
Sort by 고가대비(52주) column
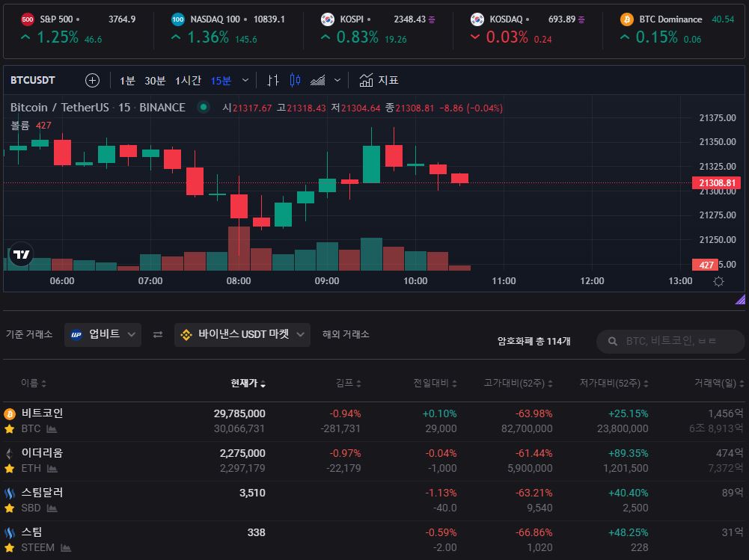click(x=519, y=383)
